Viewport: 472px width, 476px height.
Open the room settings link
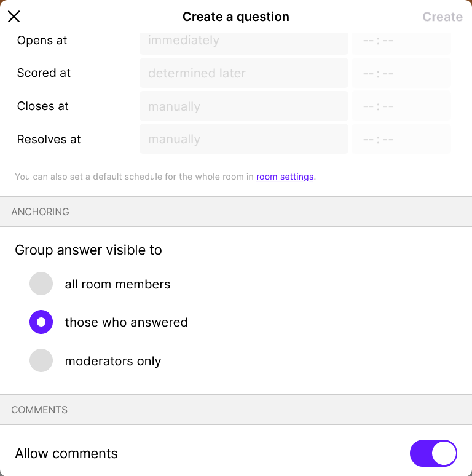(285, 177)
